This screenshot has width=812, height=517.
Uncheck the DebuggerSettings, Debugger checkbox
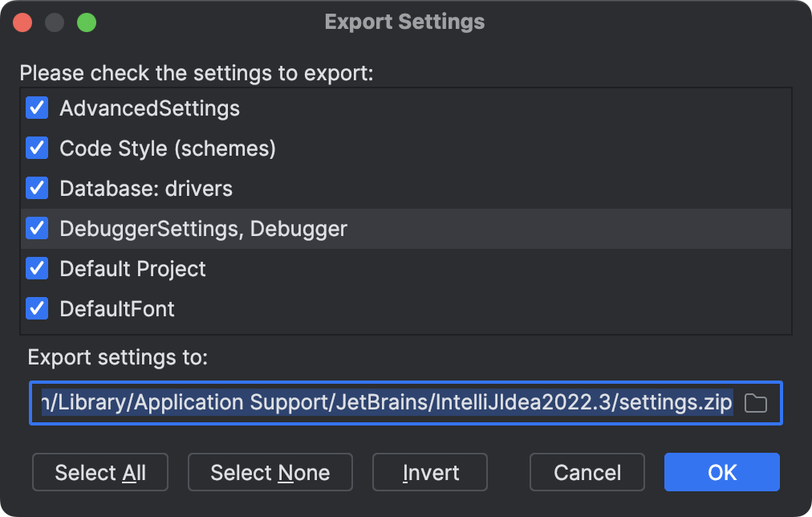pos(37,228)
